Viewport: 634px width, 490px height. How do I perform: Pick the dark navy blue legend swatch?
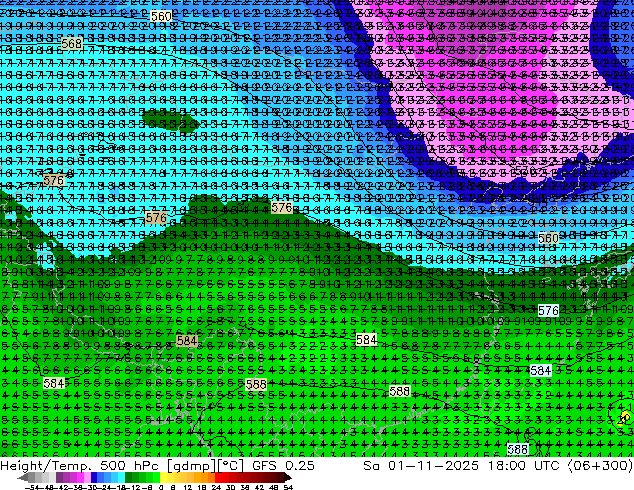click(x=94, y=477)
